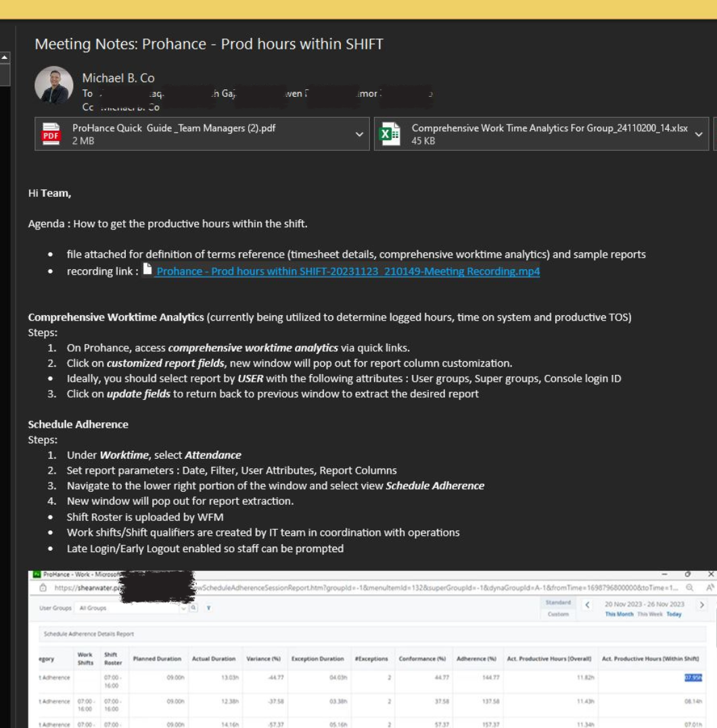Click the filter funnel icon beside User Groups
The height and width of the screenshot is (728, 717).
click(209, 608)
